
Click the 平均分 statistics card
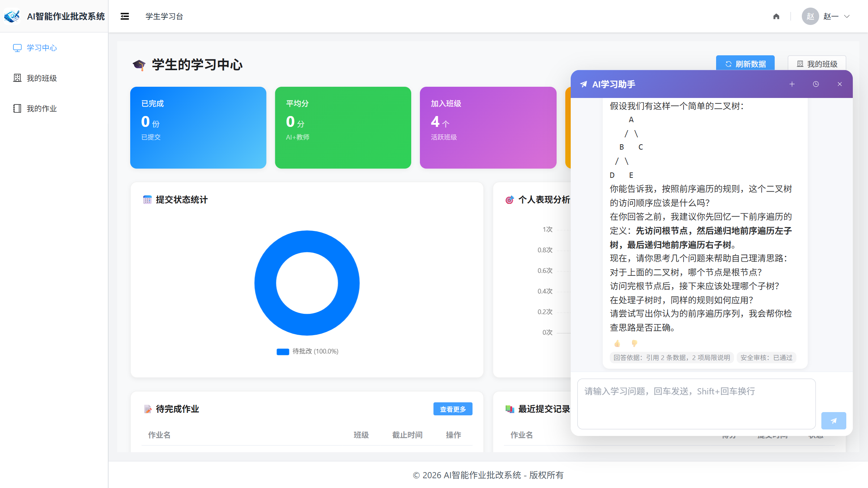click(343, 127)
